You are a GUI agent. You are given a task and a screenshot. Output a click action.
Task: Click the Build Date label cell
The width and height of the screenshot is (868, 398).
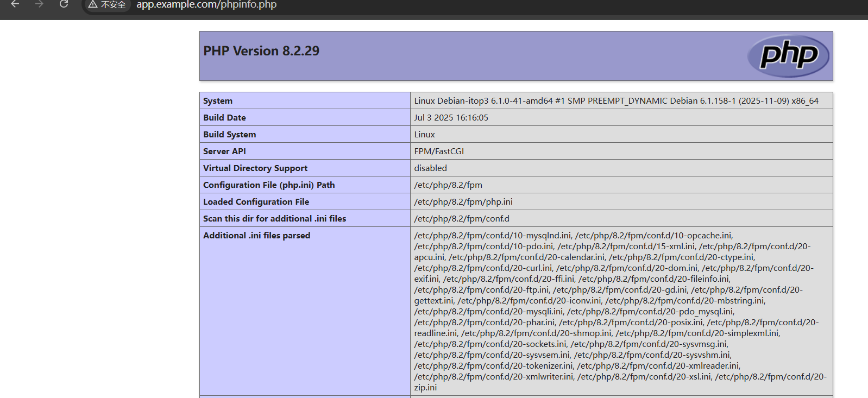pos(224,118)
